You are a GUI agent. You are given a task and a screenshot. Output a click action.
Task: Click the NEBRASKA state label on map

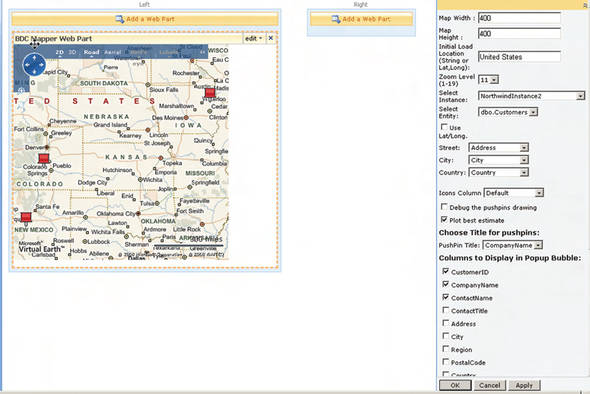pyautogui.click(x=106, y=117)
